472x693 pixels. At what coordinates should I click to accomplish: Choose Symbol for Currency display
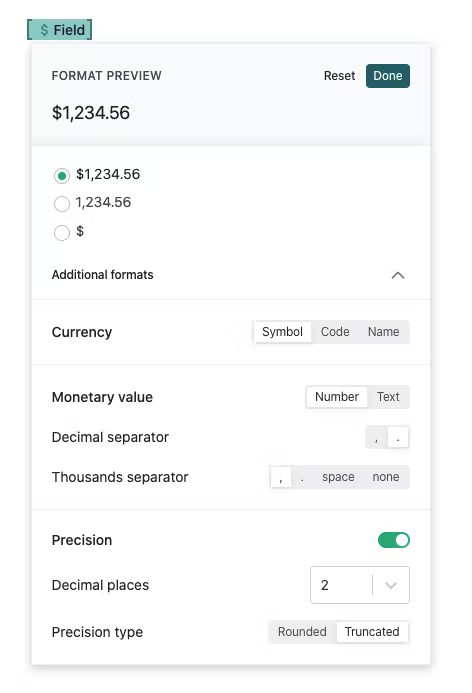[282, 332]
